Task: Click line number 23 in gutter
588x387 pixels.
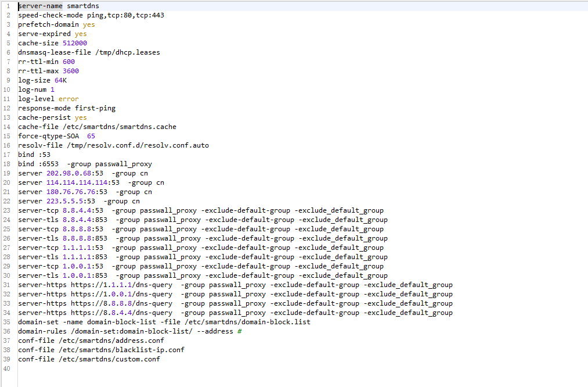Action: coord(7,210)
